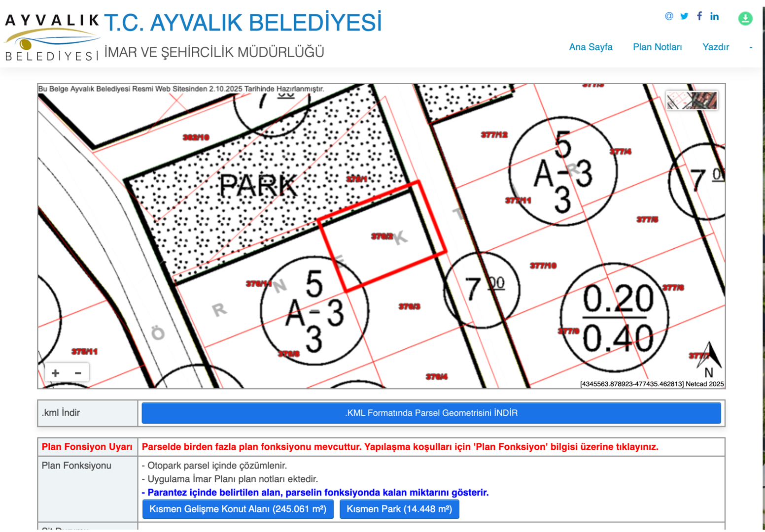
Task: Open the Facebook page icon
Action: pos(699,16)
